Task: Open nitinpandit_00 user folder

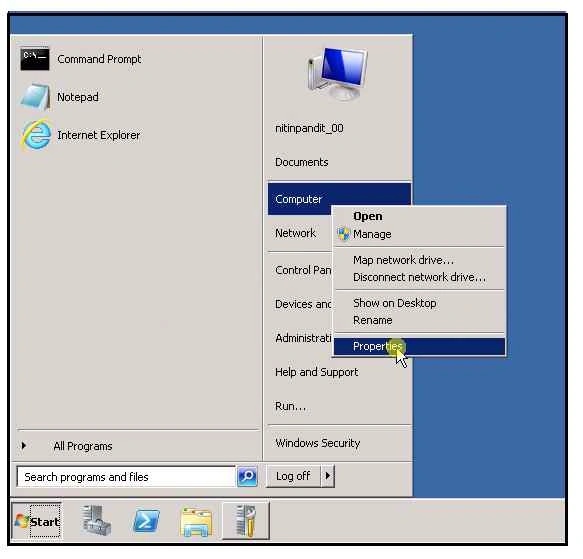Action: 309,128
